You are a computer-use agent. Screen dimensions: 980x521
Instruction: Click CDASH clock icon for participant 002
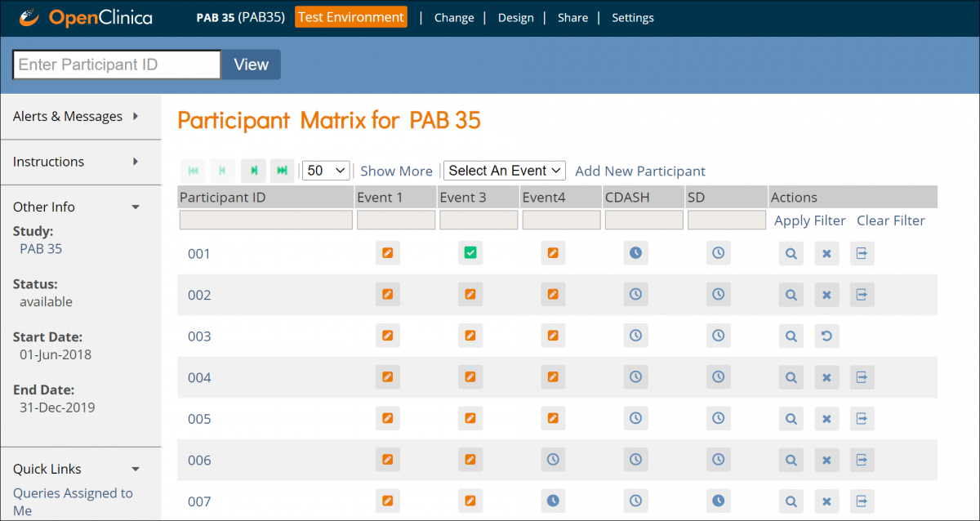[x=635, y=294]
